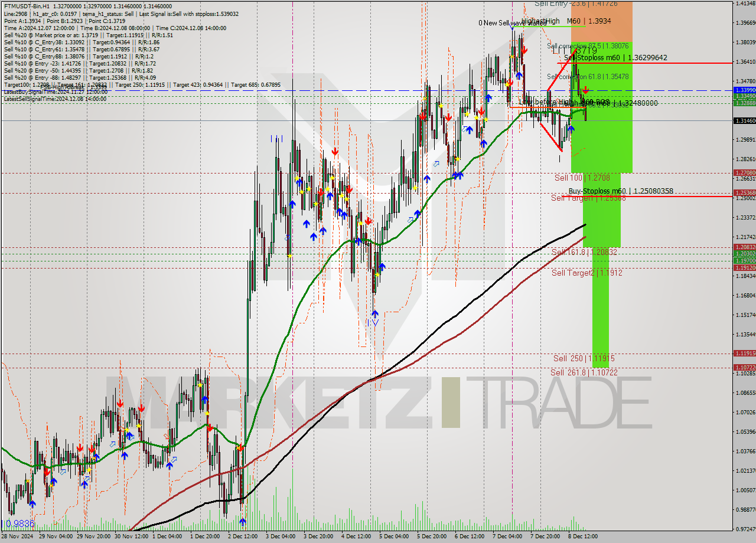Click '29 Nov 20:00' on time axis
This screenshot has height=543, width=756.
(x=93, y=537)
